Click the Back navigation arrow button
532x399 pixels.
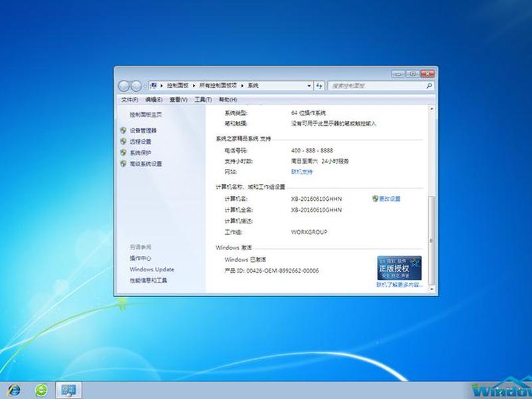[x=124, y=86]
